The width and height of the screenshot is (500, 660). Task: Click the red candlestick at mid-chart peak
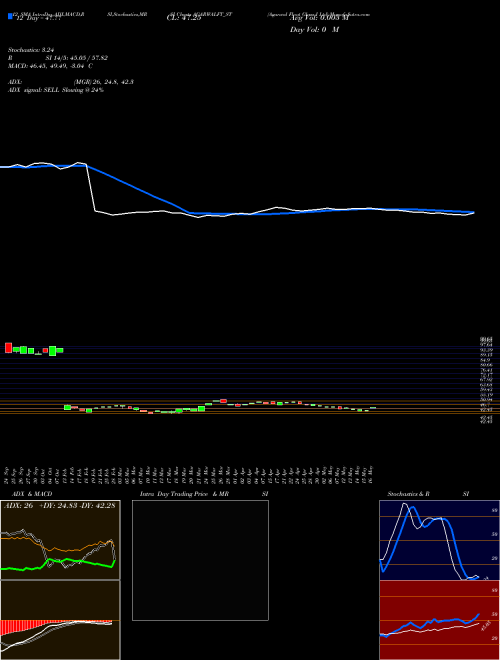tap(223, 401)
